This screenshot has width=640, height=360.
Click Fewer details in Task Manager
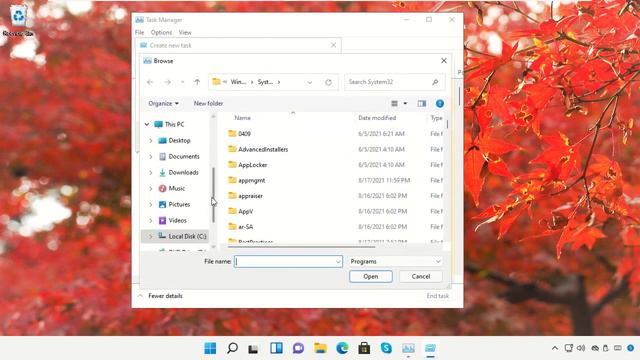(x=165, y=296)
